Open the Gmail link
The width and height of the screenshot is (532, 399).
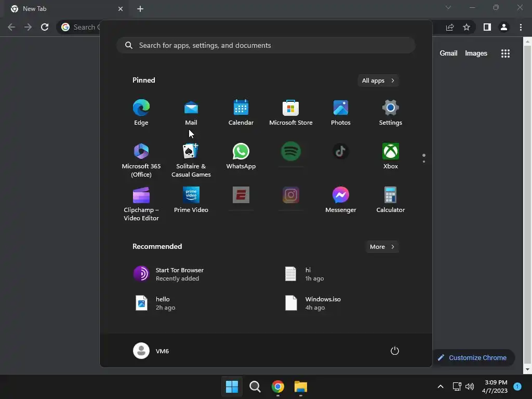(x=448, y=54)
